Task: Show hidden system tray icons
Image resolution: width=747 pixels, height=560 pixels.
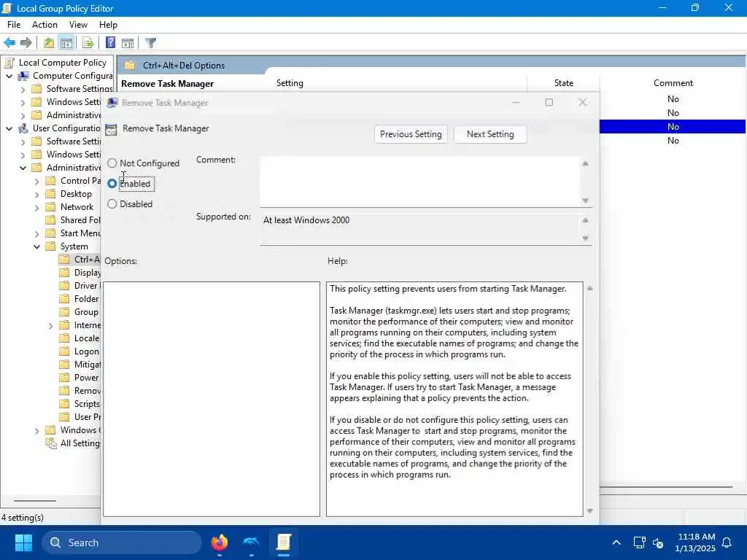Action: point(616,542)
